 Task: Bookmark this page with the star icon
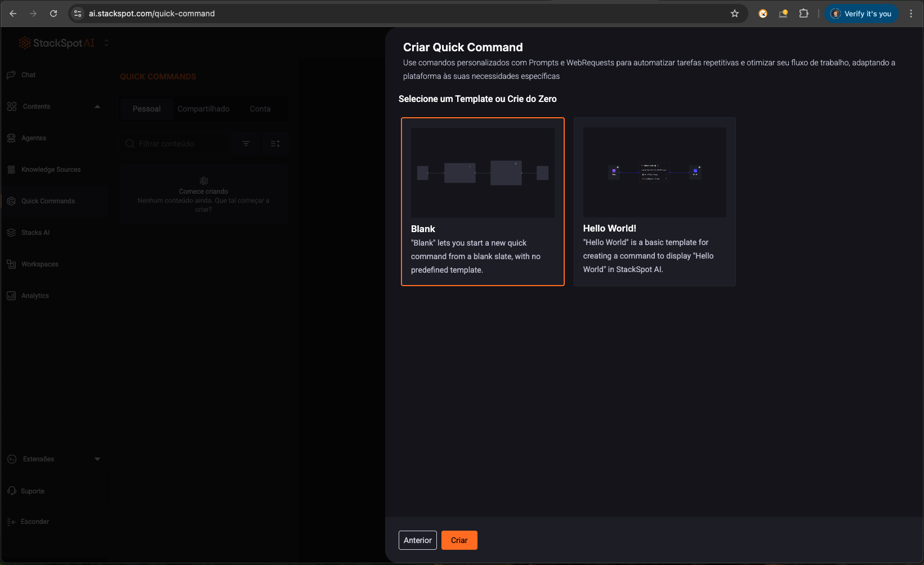[735, 14]
